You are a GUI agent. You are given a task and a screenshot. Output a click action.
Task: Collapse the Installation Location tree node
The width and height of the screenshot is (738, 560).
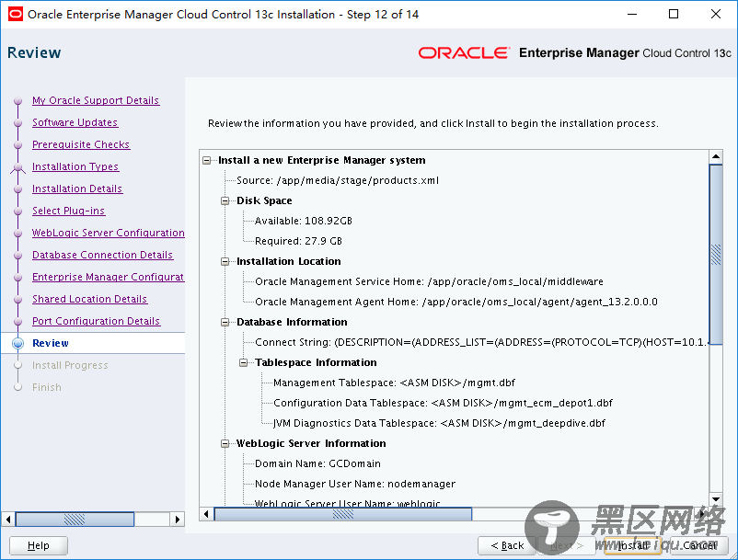pos(225,261)
